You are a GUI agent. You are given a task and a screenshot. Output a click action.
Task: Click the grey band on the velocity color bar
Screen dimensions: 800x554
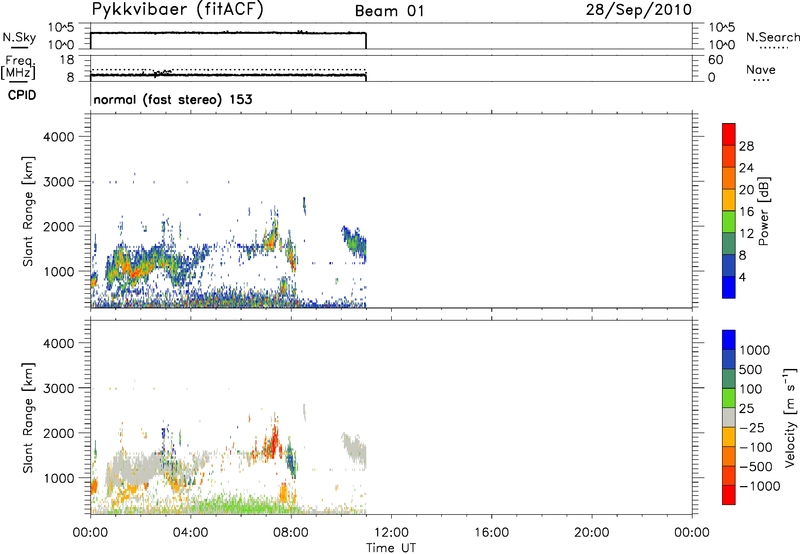coord(729,417)
